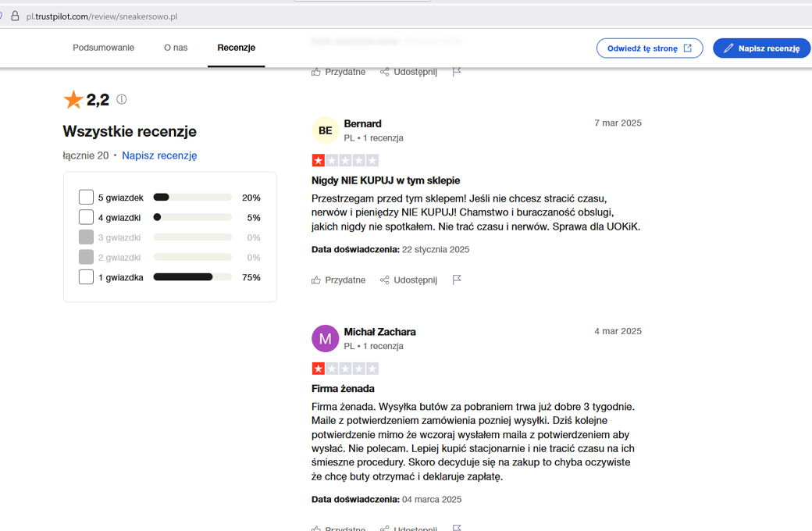The width and height of the screenshot is (812, 531).
Task: Click the 1 gwiazdka rating bar
Action: 193,277
